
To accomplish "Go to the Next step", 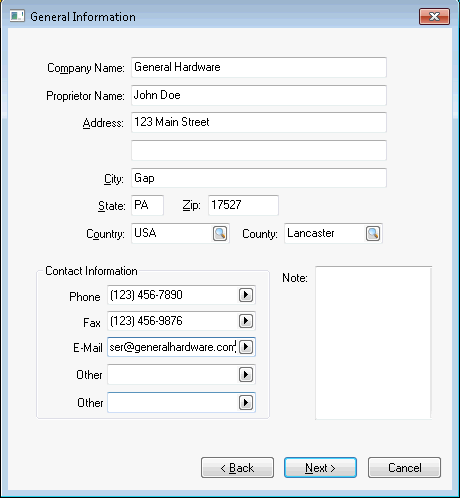I will (x=320, y=468).
